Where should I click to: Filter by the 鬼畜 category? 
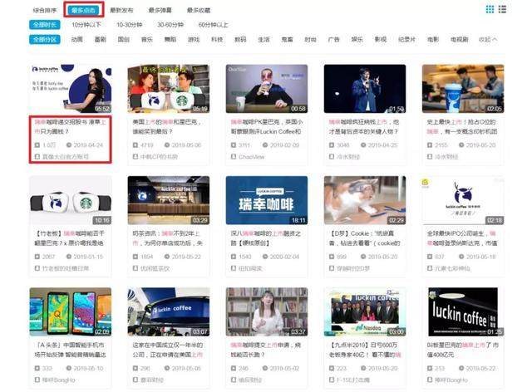pyautogui.click(x=287, y=39)
